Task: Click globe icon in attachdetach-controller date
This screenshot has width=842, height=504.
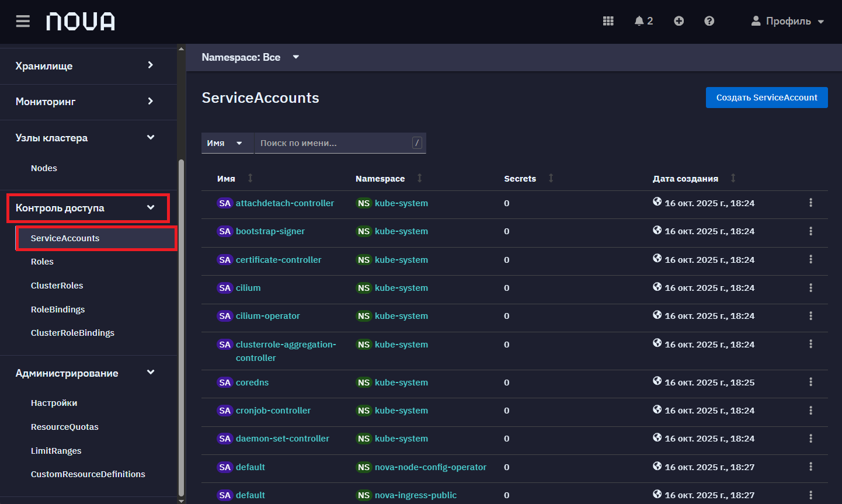Action: (657, 202)
